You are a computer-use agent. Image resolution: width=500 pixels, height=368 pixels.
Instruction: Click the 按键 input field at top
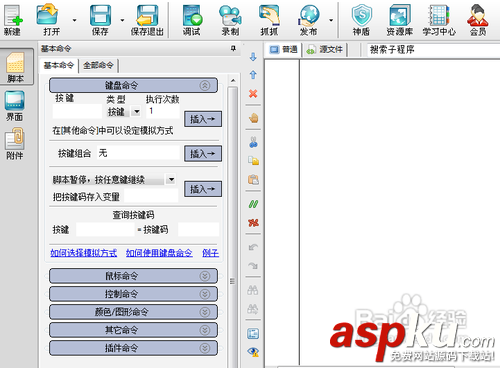pos(77,111)
